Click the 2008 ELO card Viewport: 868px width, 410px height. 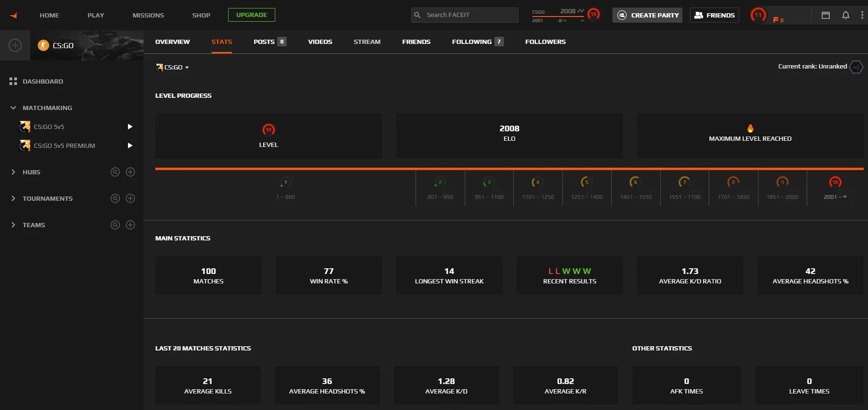(509, 136)
